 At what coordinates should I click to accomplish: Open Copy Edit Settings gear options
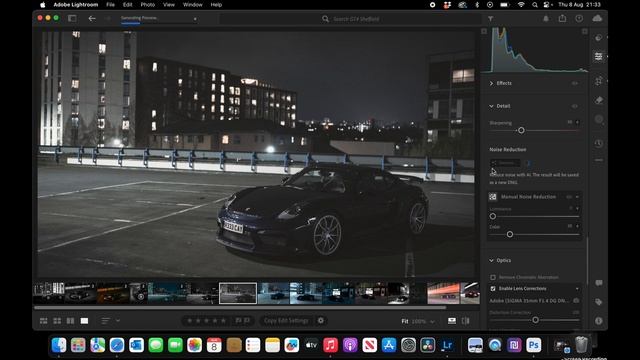[321, 320]
